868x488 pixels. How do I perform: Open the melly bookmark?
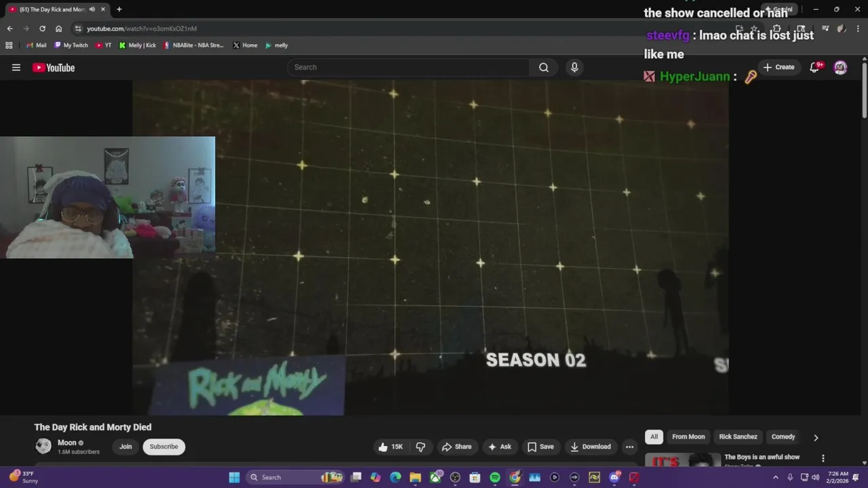(277, 45)
